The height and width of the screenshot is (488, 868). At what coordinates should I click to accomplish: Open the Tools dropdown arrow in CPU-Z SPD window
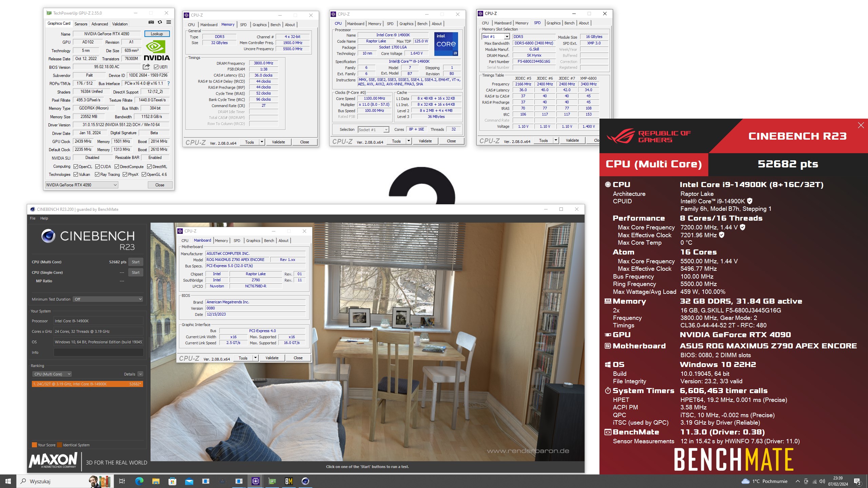[x=556, y=140]
